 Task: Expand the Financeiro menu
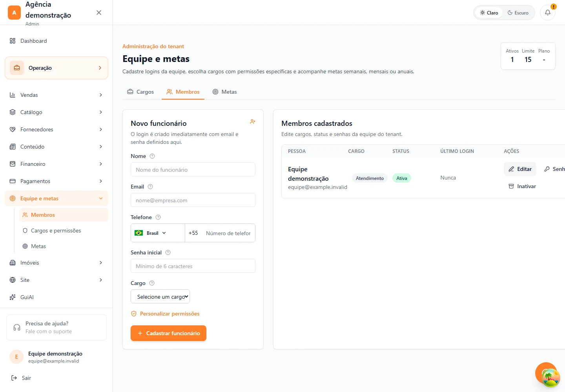point(56,164)
